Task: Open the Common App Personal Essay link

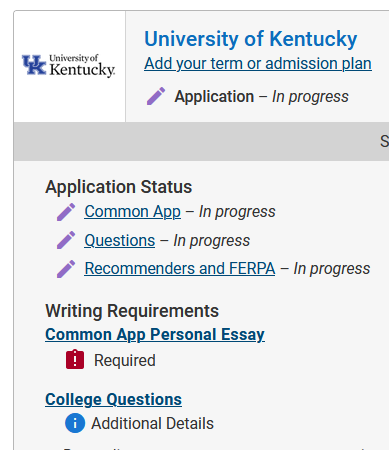Action: 155,334
